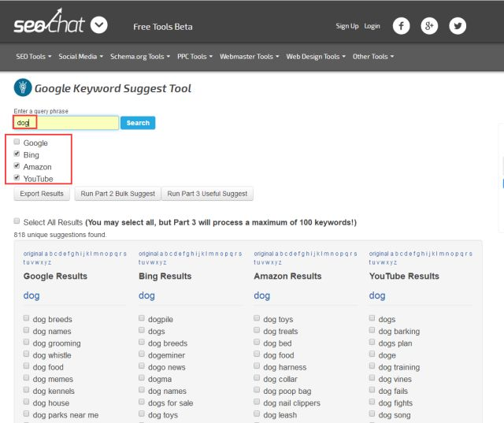The height and width of the screenshot is (423, 504).
Task: Select the 'dog vines' YouTube text
Action: (395, 380)
